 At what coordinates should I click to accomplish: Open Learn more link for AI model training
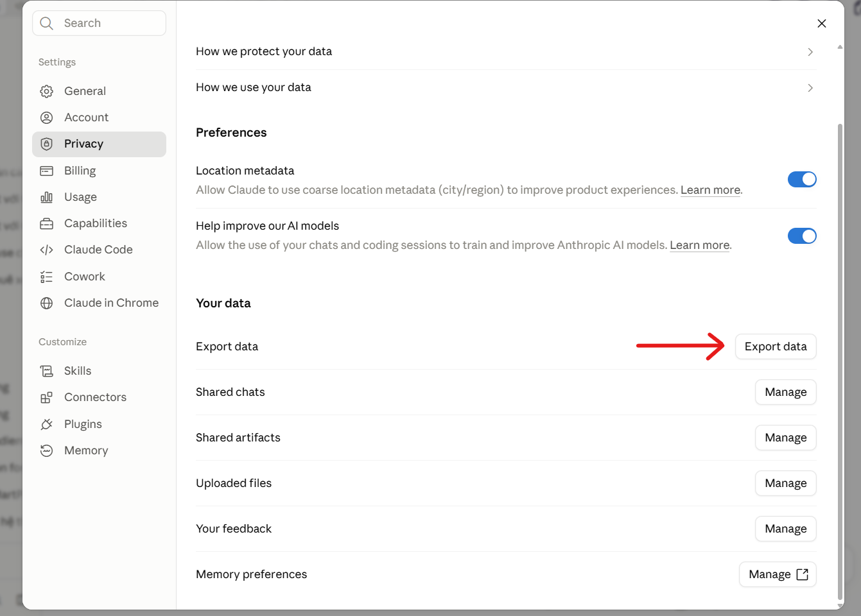[x=700, y=245]
